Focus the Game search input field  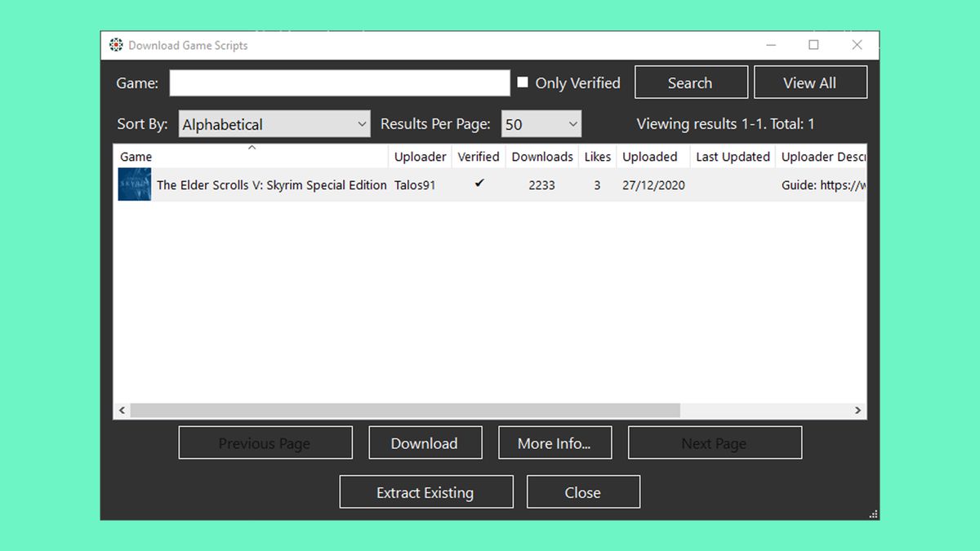click(x=340, y=82)
